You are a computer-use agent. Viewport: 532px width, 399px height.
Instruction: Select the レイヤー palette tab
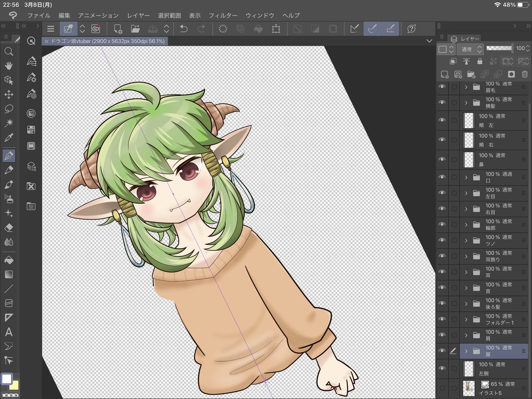pyautogui.click(x=464, y=39)
